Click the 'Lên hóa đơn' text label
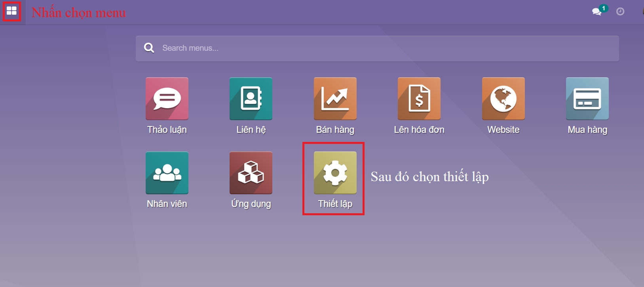The height and width of the screenshot is (287, 644). point(419,130)
